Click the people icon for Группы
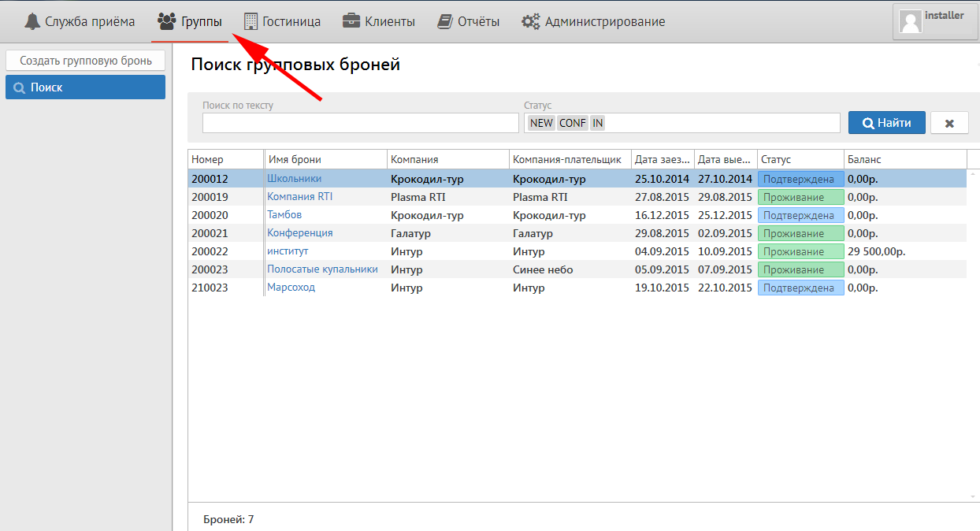The image size is (980, 531). (x=166, y=21)
